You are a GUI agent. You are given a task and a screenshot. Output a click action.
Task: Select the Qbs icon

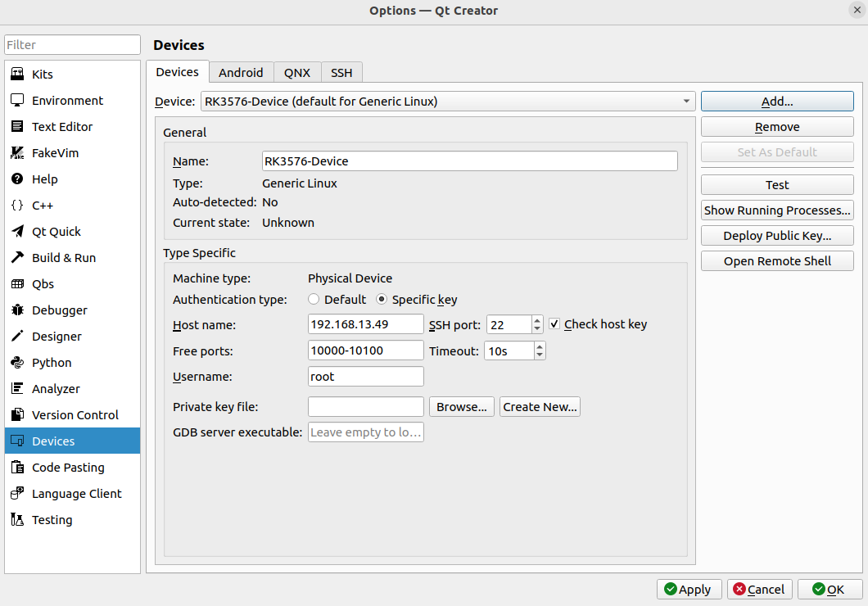coord(18,284)
